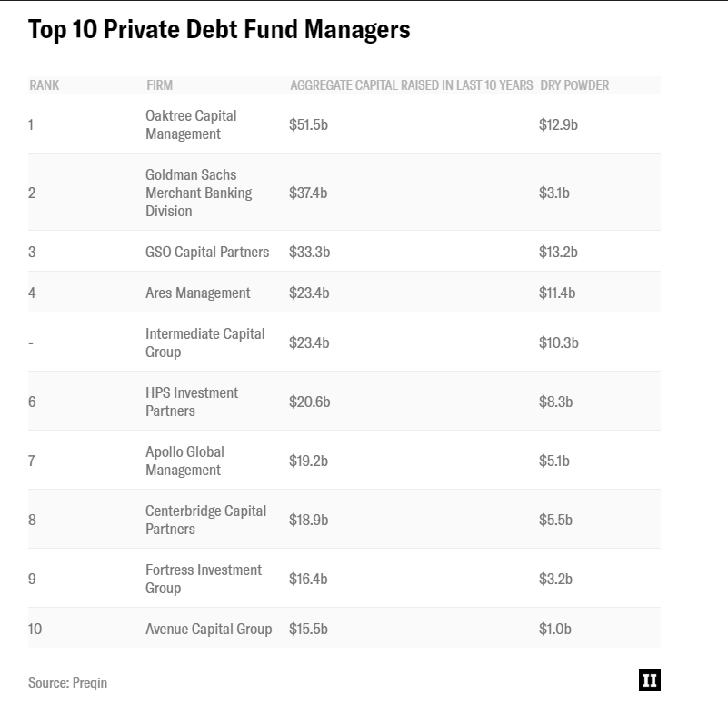The image size is (728, 704).
Task: Click the Top 10 Private Debt title
Action: [x=219, y=29]
